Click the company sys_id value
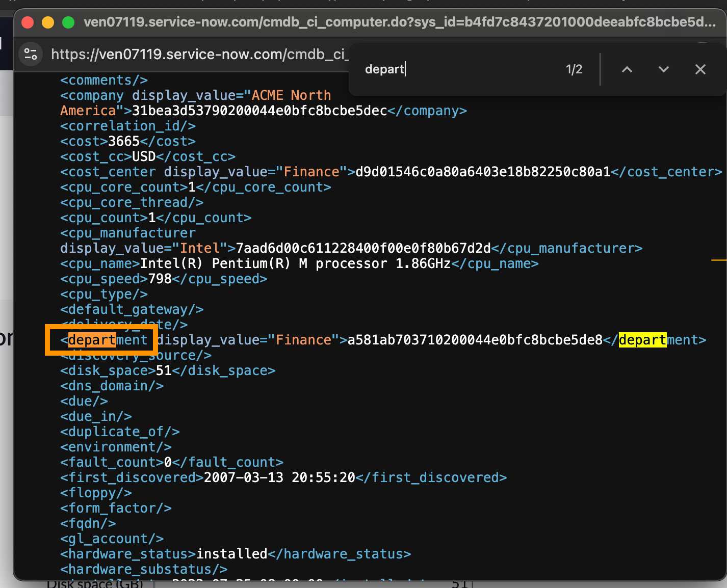The image size is (727, 588). click(259, 111)
